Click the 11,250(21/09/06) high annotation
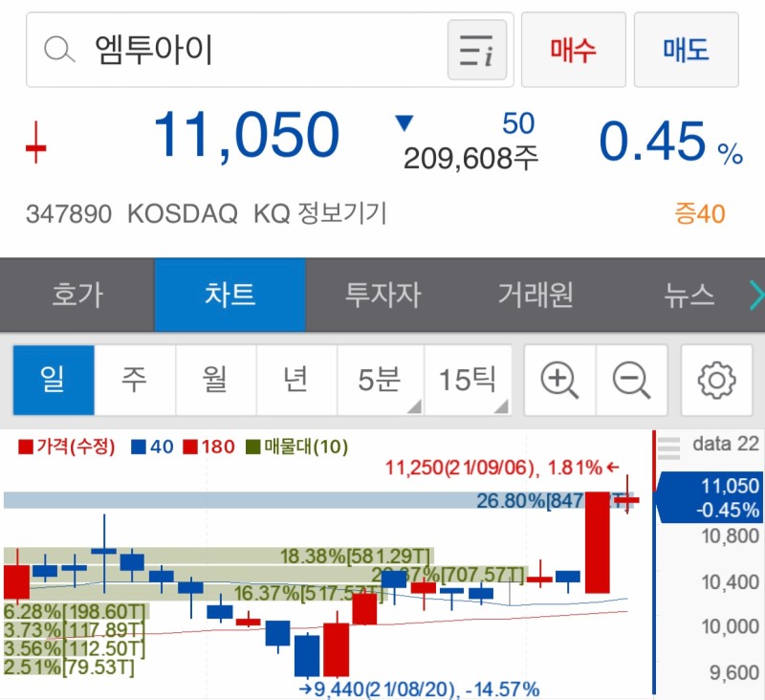 click(x=501, y=468)
